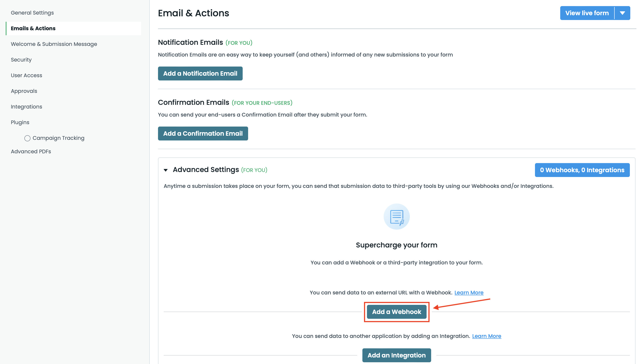Click the 0 Webhooks, 0 Integrations badge

(x=582, y=170)
